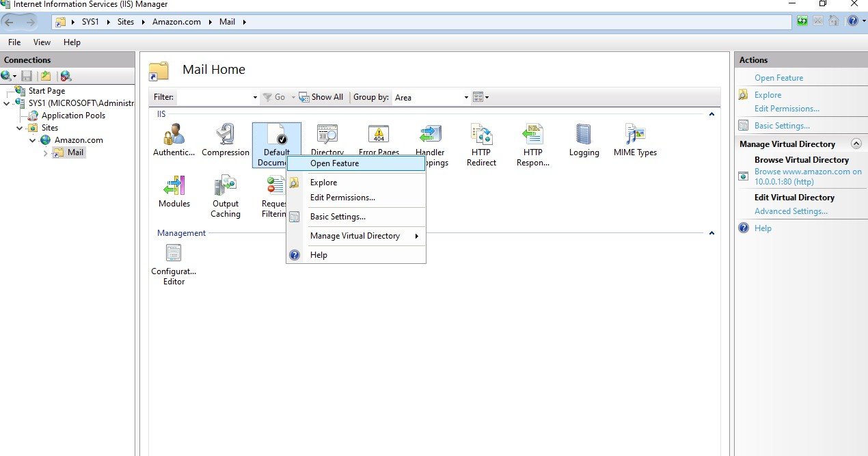Open the MIME Types feature icon

coord(635,140)
